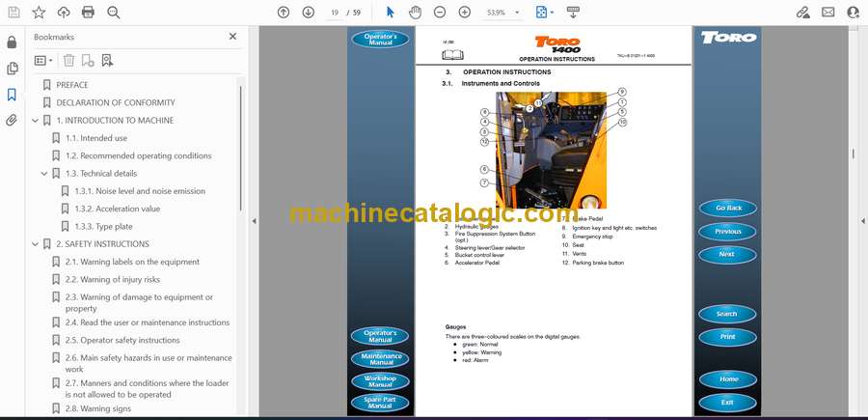
Task: Open the Spare Part Manual button
Action: click(380, 403)
